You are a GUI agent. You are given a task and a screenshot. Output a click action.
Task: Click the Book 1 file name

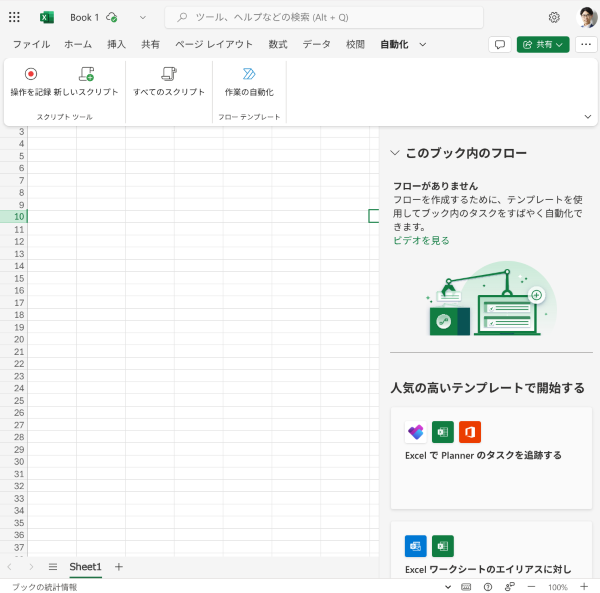84,17
